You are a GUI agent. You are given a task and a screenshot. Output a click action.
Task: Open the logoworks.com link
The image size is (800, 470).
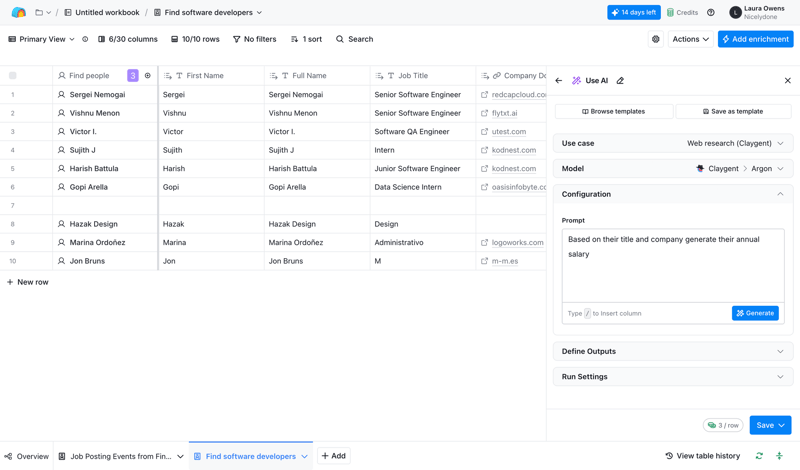coord(517,242)
